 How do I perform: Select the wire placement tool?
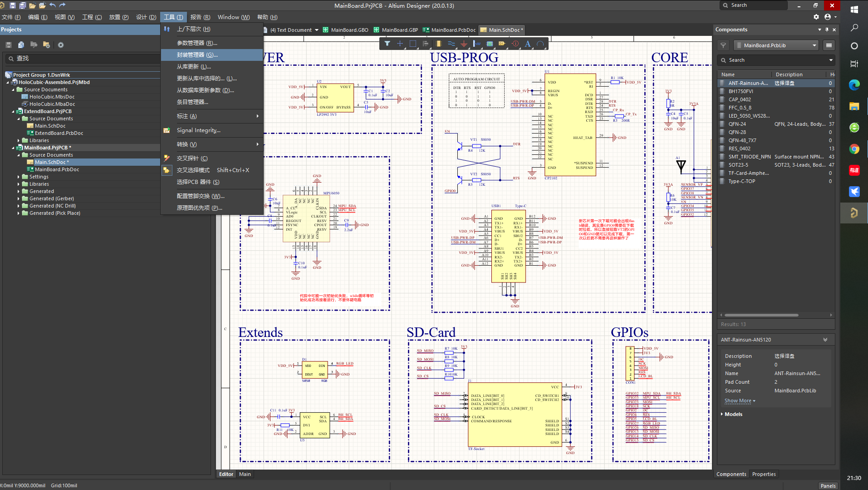coord(451,44)
